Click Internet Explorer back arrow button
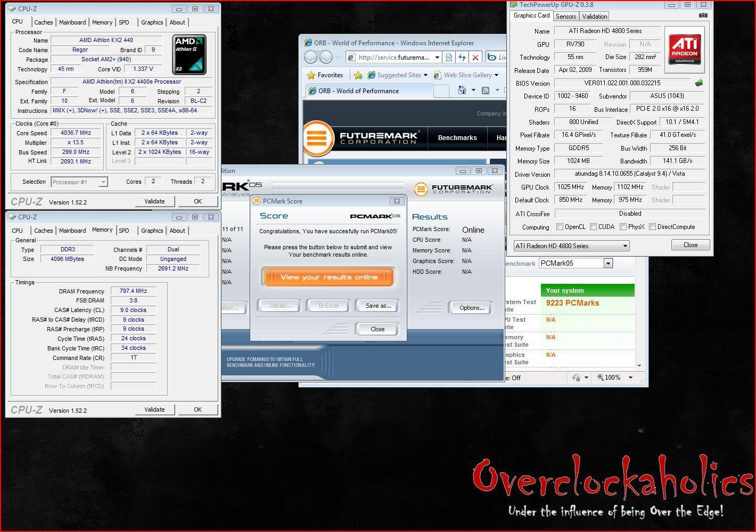Screen dimensions: 756x532 tap(311, 57)
